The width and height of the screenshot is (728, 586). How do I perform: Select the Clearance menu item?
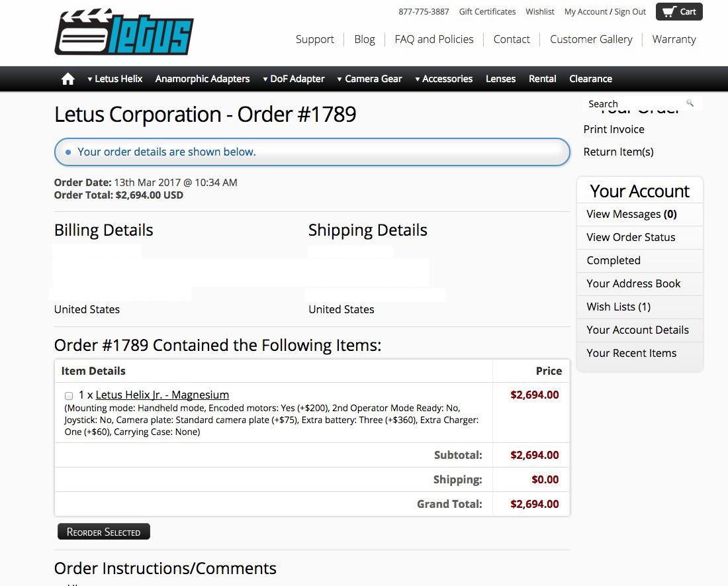click(590, 79)
